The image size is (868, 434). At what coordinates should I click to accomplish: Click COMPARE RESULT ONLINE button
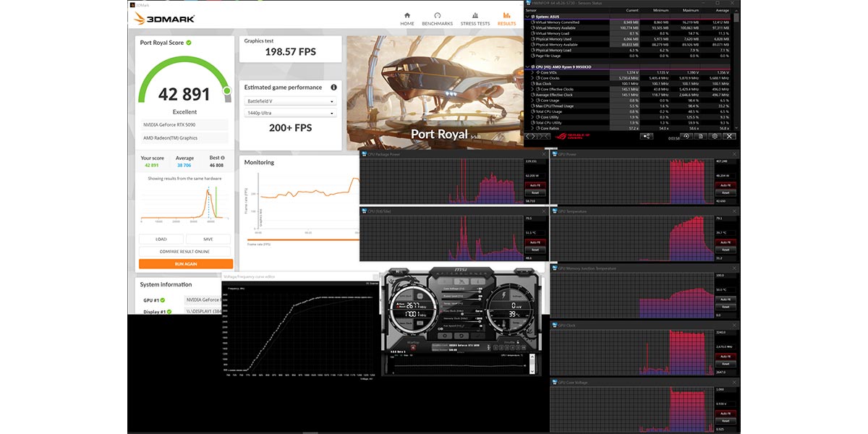pyautogui.click(x=186, y=252)
